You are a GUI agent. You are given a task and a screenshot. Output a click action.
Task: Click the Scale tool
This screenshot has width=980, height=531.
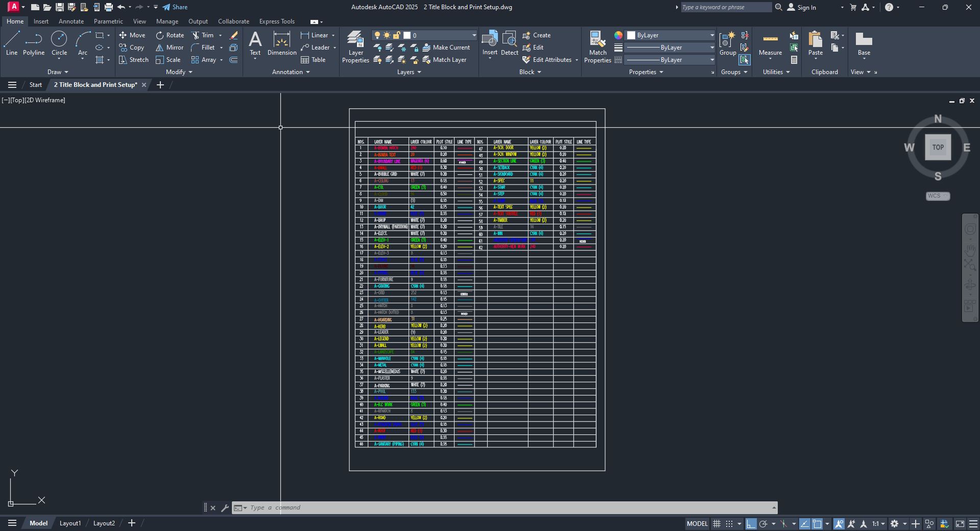pyautogui.click(x=168, y=60)
